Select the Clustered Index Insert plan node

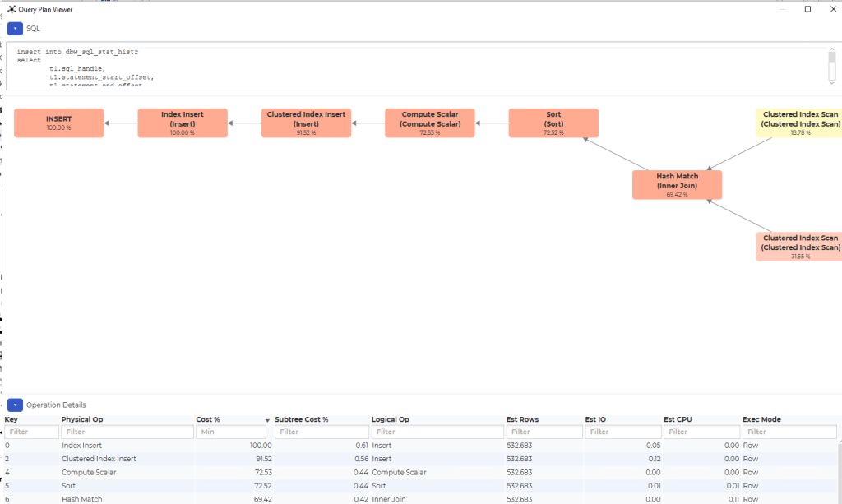click(x=306, y=123)
